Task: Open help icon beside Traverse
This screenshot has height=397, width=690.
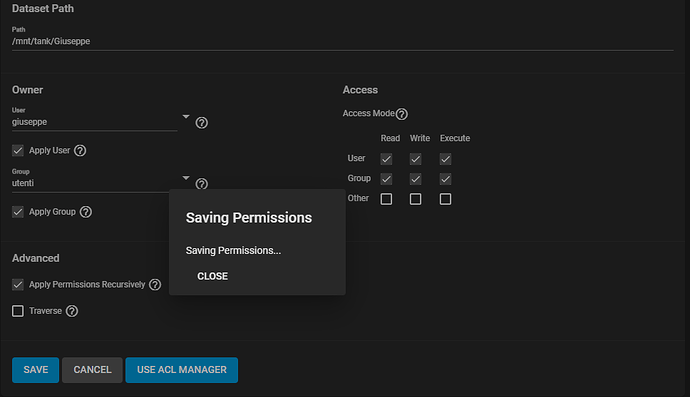Action: pyautogui.click(x=72, y=311)
